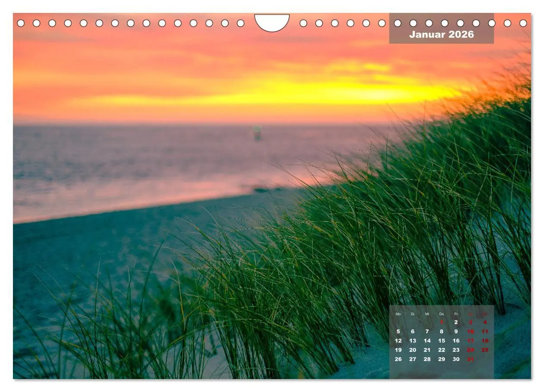This screenshot has height=392, width=544.
Task: Click Monday date 5 in the grid
Action: [398, 332]
